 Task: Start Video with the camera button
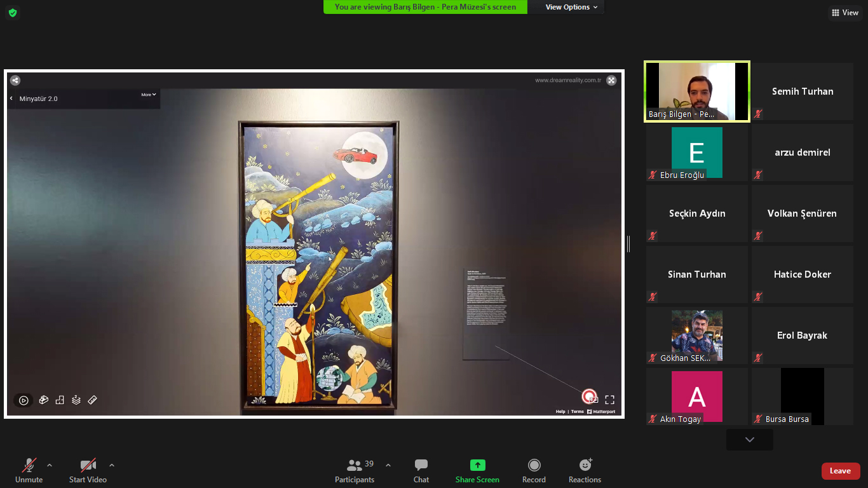[x=88, y=471]
